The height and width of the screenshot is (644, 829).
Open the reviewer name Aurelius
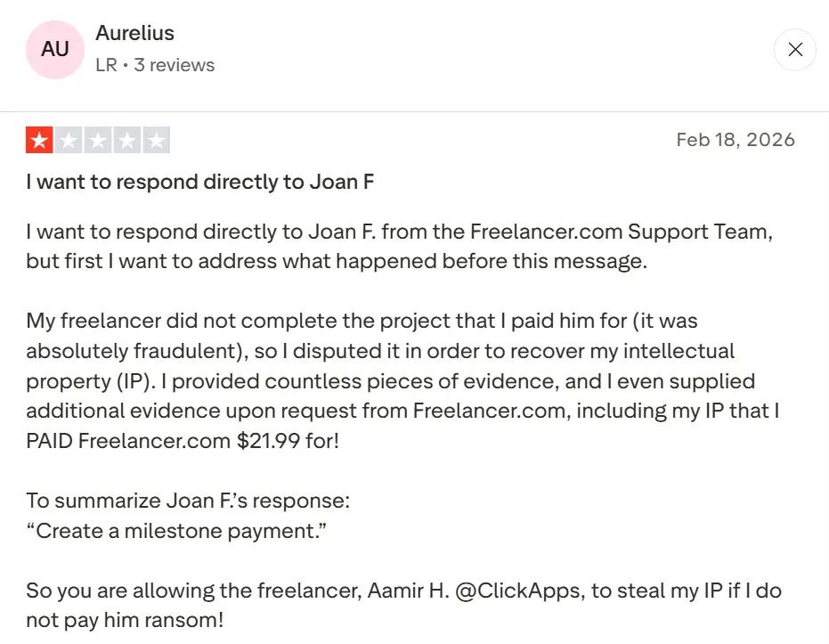pyautogui.click(x=134, y=33)
